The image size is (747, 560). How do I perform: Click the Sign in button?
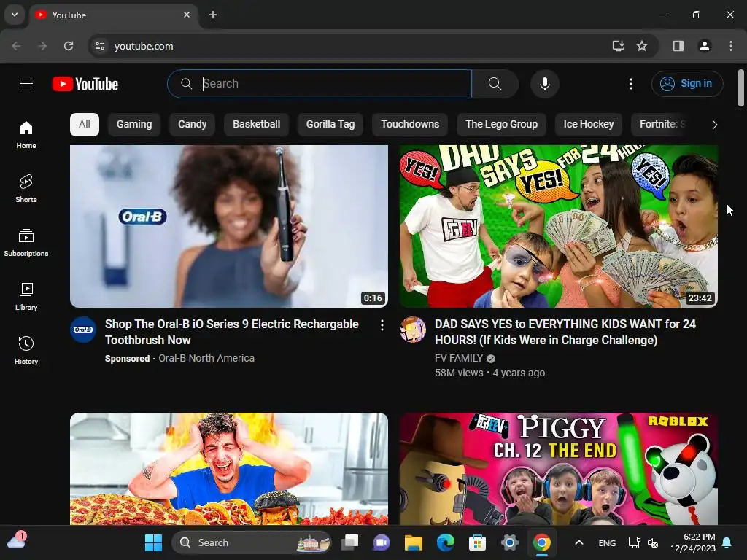click(687, 84)
